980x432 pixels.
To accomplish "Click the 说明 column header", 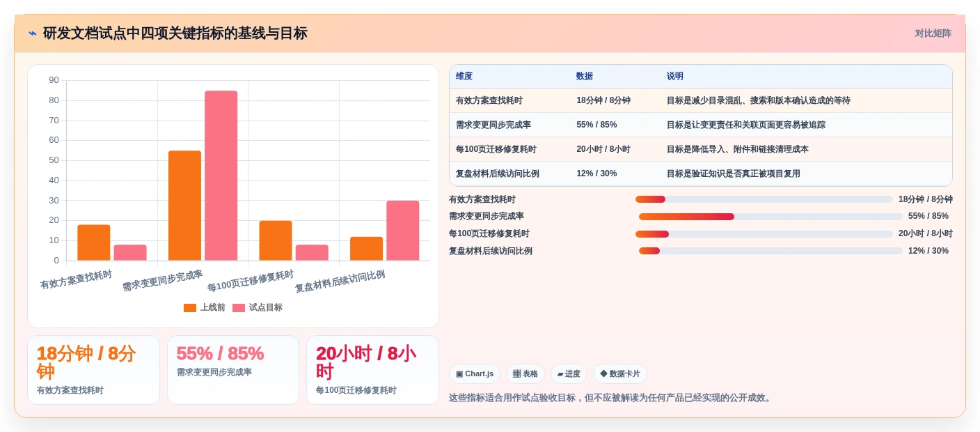I will tap(675, 77).
